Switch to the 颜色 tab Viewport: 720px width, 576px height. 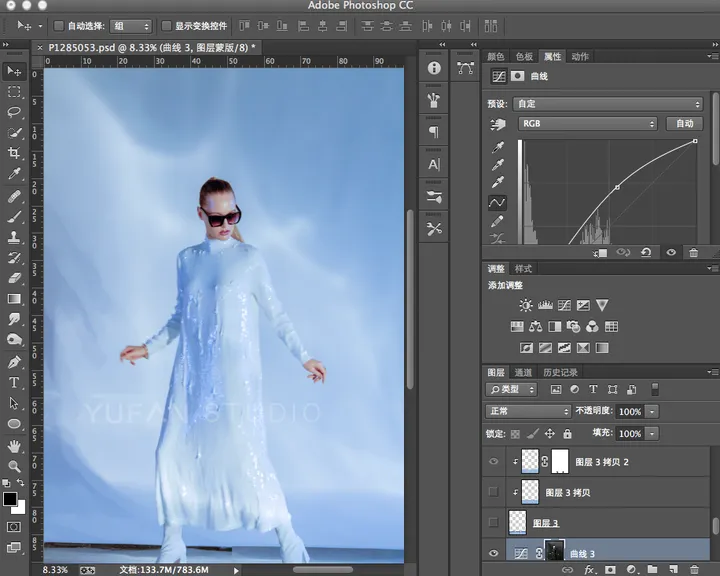tap(495, 56)
